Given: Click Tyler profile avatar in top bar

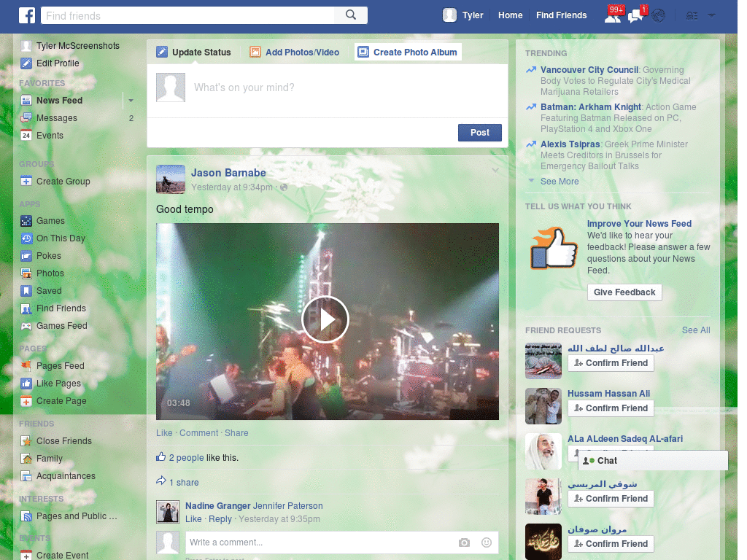Looking at the screenshot, I should click(449, 15).
